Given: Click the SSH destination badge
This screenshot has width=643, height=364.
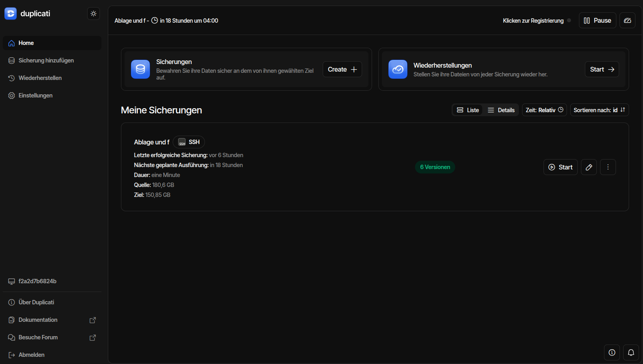Looking at the screenshot, I should click(189, 142).
